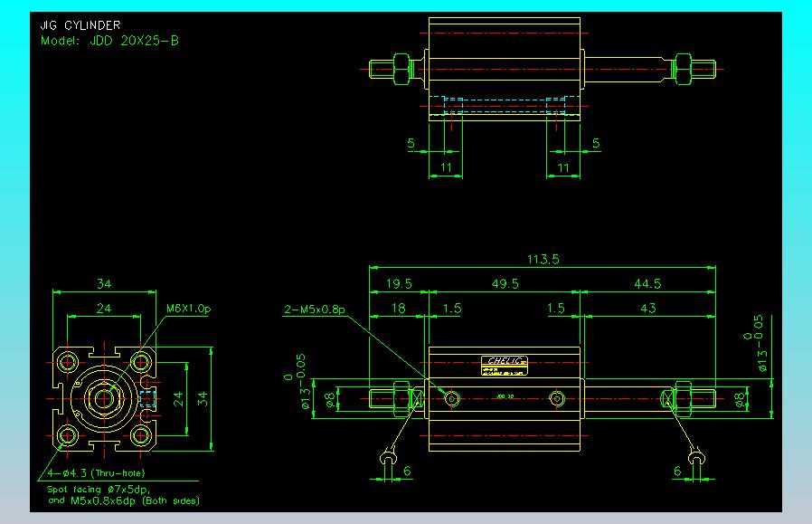Click the 49.5 body length dimension

(505, 283)
